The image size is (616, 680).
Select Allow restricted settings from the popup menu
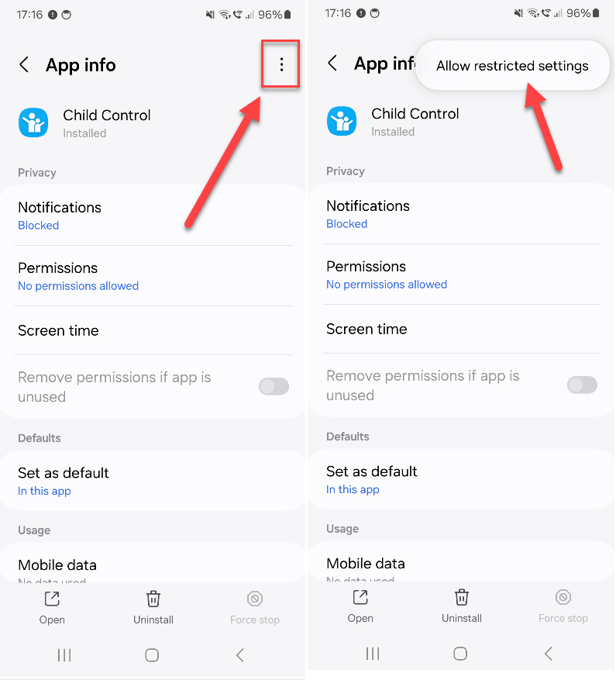512,66
